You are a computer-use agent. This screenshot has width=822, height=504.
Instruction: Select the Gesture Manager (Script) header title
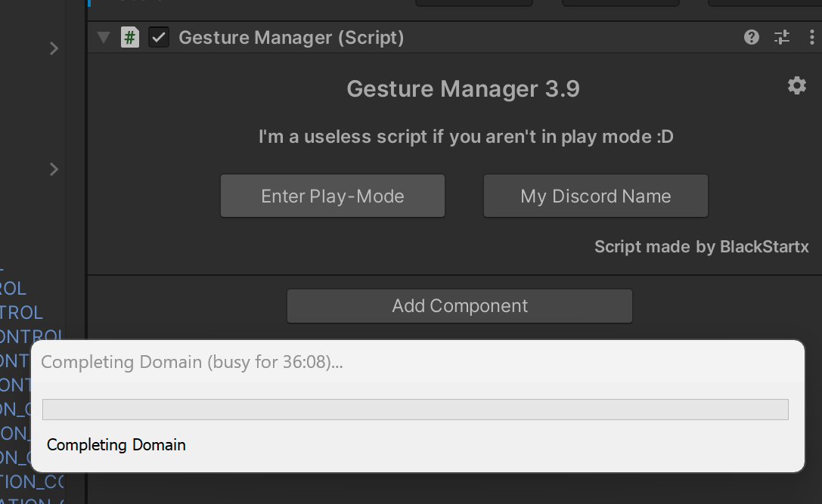pyautogui.click(x=290, y=37)
